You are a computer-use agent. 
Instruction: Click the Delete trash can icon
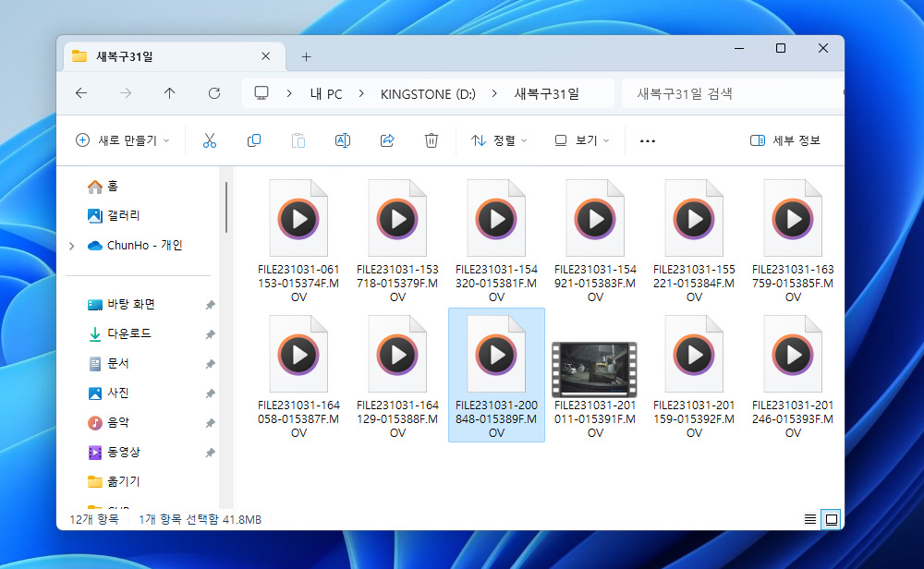[432, 140]
